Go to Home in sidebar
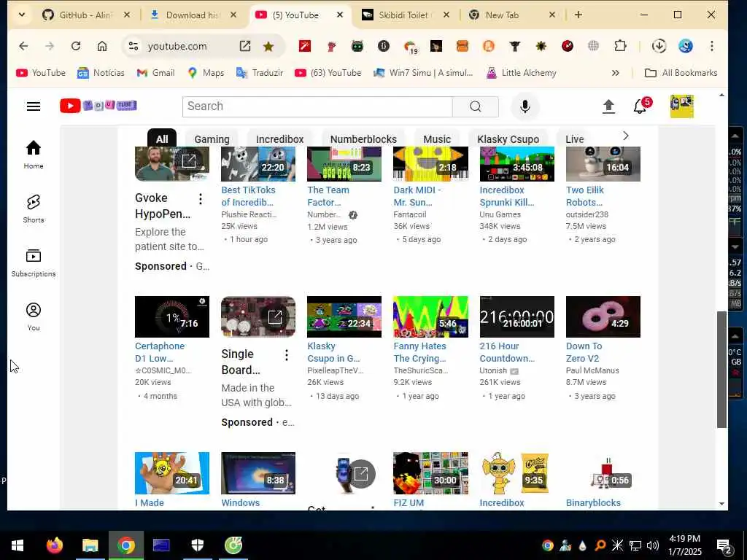Image resolution: width=747 pixels, height=560 pixels. pos(34,155)
